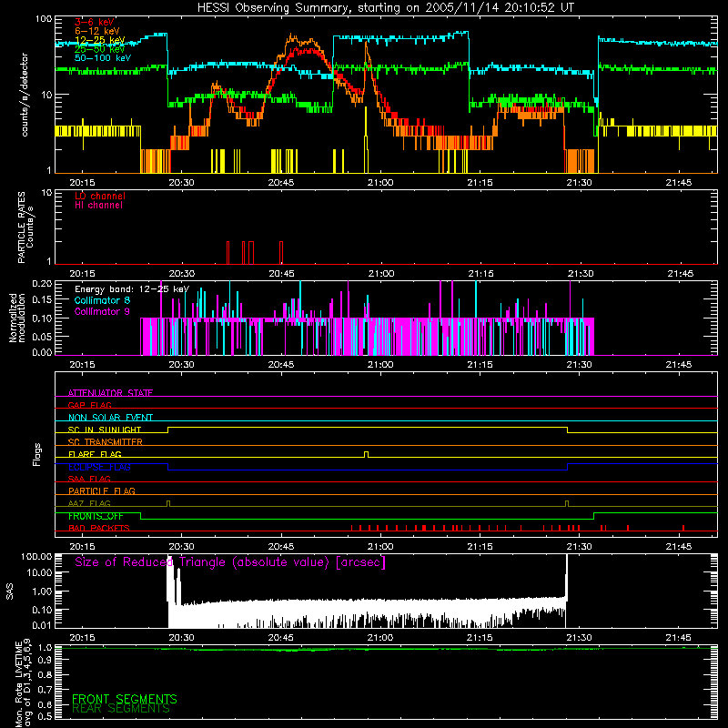Click the 21:30 tick label under SAS plot
728x728 pixels.
pyautogui.click(x=579, y=638)
